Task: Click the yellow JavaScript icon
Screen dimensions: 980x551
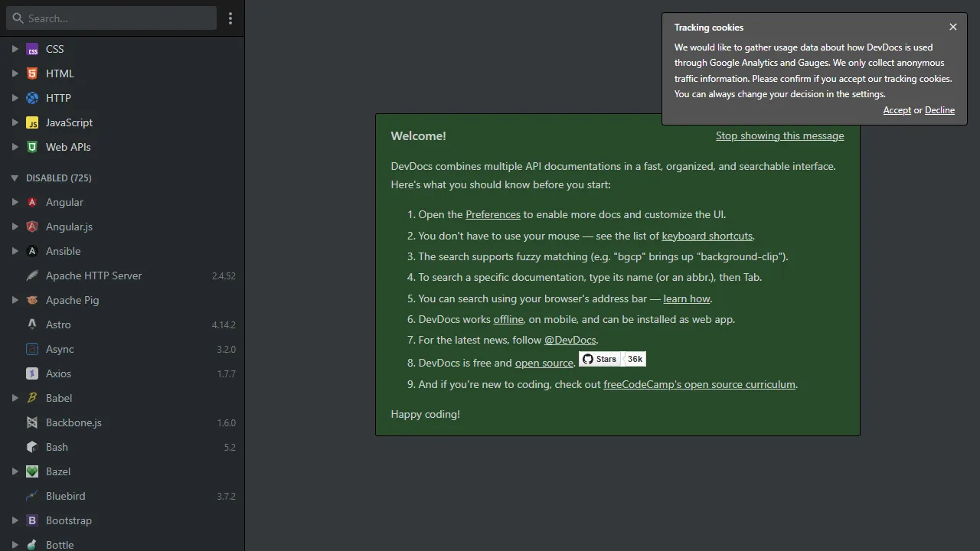Action: (32, 122)
